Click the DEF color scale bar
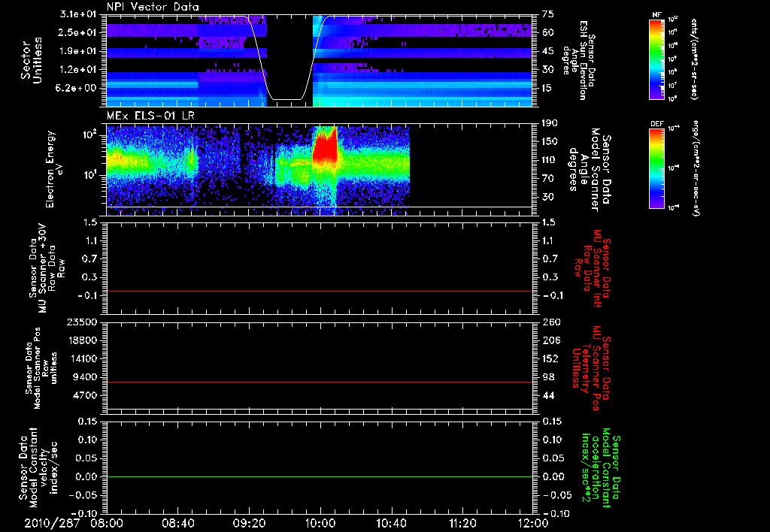Image resolution: width=770 pixels, height=532 pixels. click(656, 168)
